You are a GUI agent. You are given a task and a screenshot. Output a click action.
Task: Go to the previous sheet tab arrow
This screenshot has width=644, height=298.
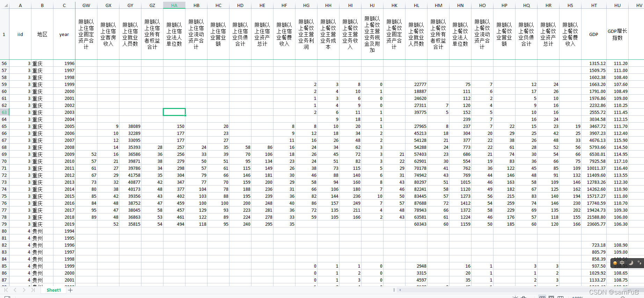pyautogui.click(x=15, y=290)
